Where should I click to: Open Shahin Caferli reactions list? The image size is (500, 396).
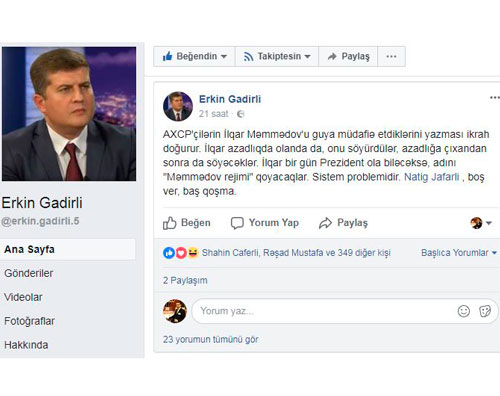tap(230, 253)
